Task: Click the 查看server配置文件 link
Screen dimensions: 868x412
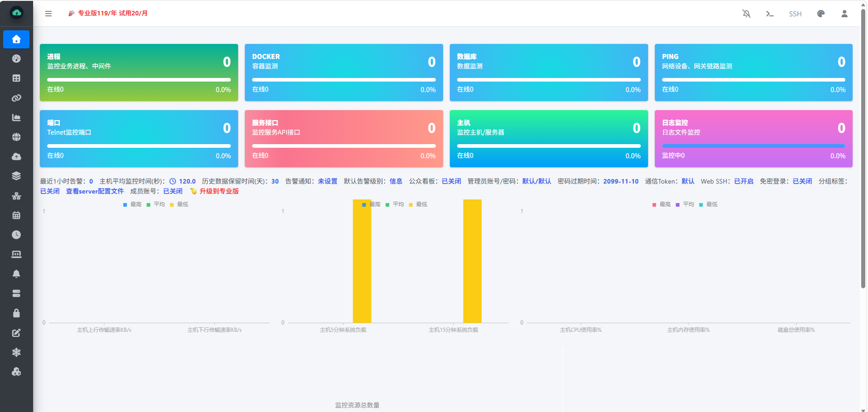Action: point(95,191)
